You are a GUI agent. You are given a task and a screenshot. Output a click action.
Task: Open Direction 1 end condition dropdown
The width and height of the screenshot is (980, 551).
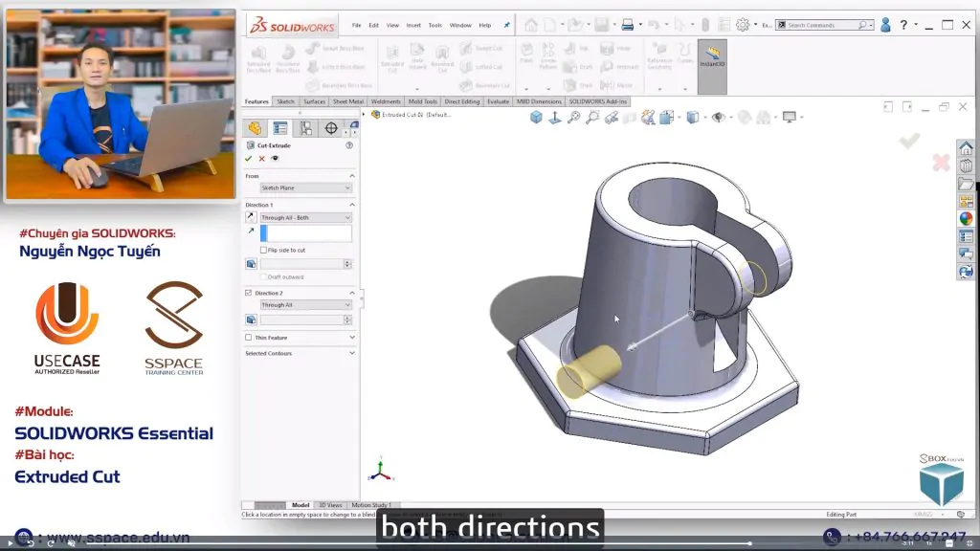tap(305, 217)
